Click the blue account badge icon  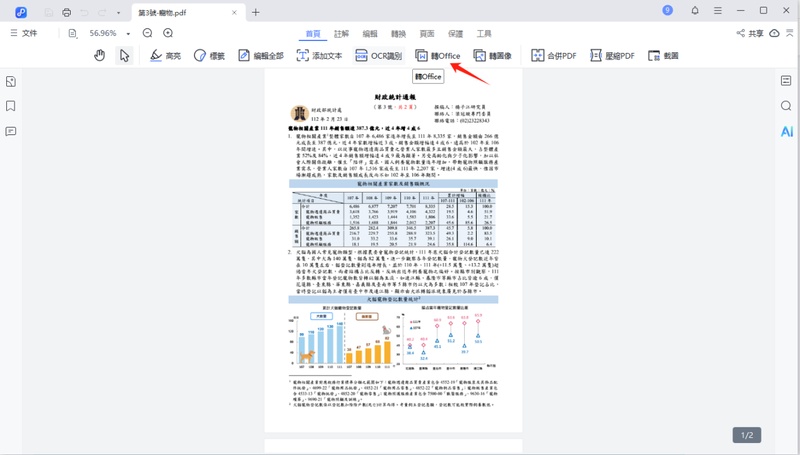(x=667, y=10)
